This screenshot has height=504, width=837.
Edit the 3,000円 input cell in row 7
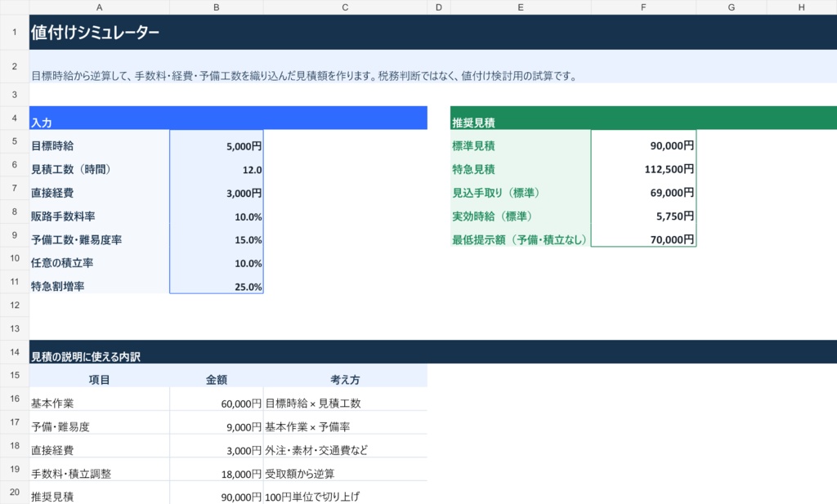216,188
